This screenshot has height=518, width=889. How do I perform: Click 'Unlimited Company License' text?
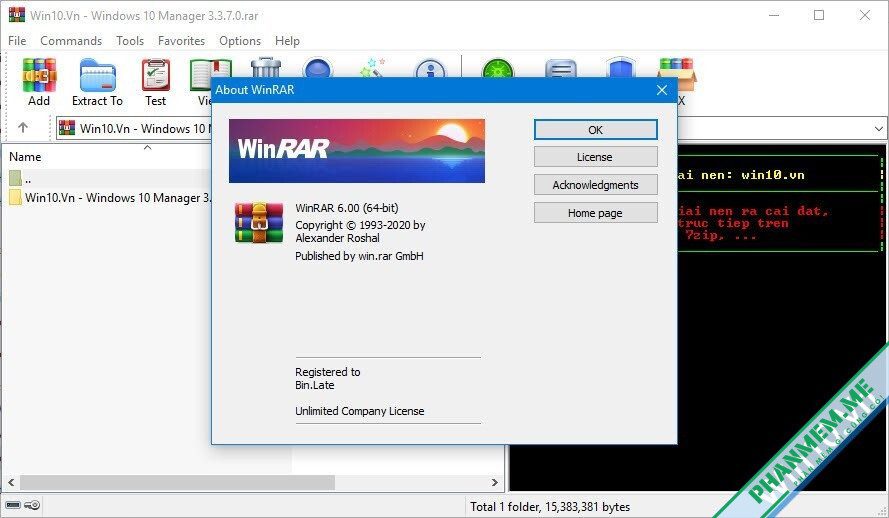click(x=359, y=411)
